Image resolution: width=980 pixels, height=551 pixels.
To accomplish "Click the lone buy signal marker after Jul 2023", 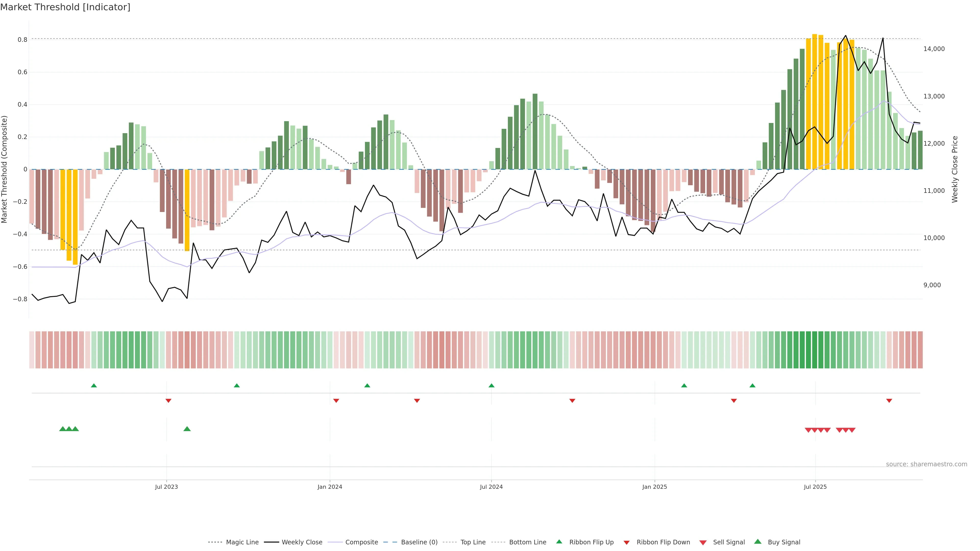I will pos(187,429).
